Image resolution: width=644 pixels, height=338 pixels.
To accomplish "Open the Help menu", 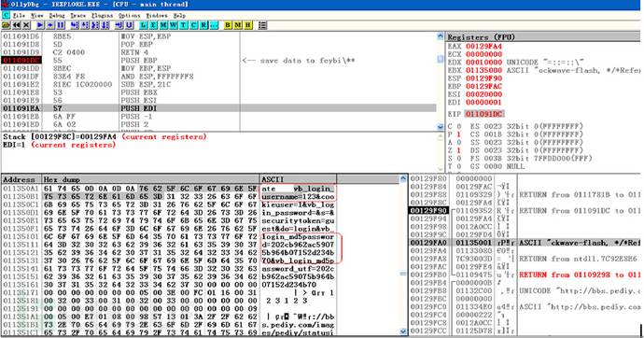I will 179,15.
